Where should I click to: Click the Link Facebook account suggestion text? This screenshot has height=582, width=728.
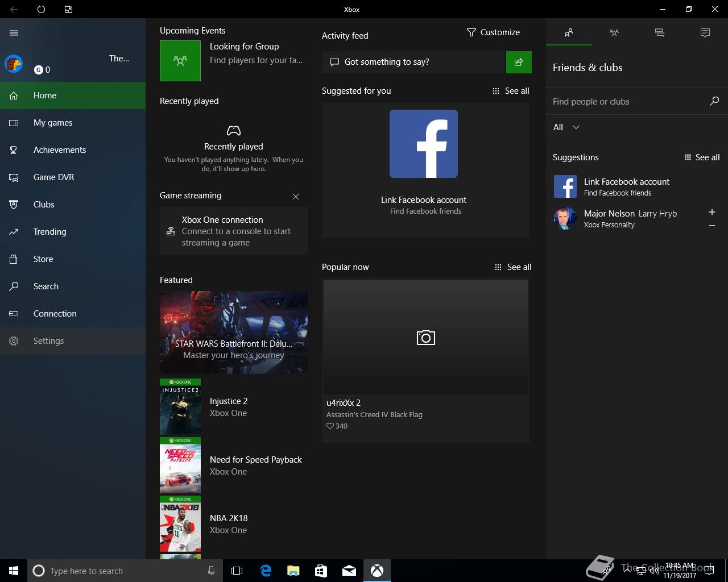click(627, 182)
